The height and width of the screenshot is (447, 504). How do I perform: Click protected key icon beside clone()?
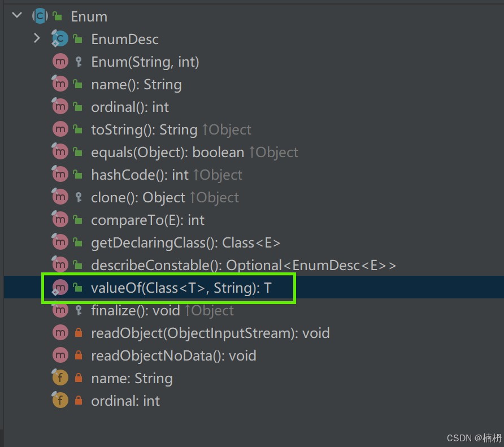(79, 197)
